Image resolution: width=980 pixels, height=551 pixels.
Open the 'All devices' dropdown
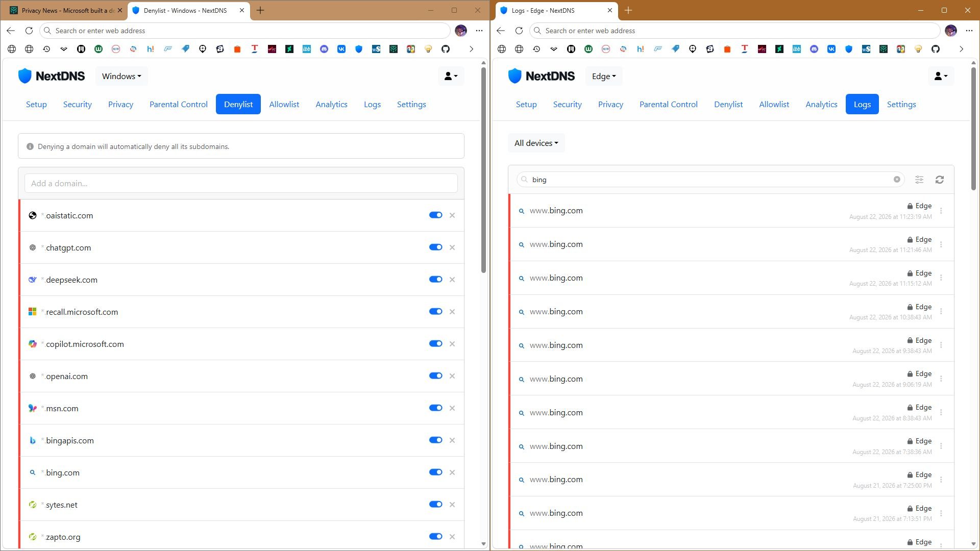536,143
